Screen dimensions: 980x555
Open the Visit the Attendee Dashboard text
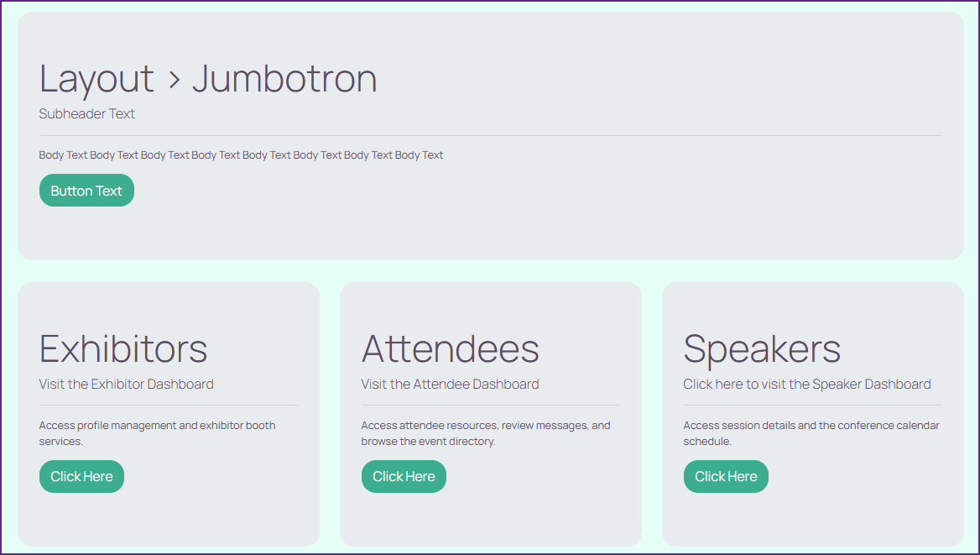450,385
